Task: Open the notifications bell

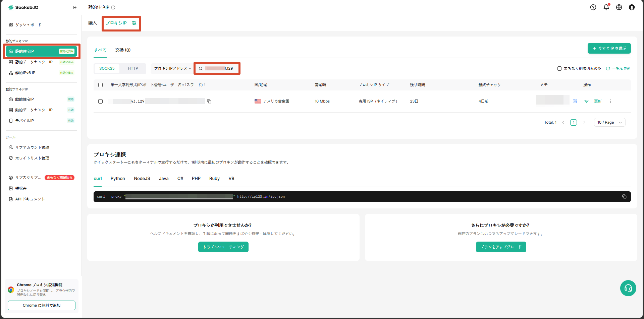Action: click(x=606, y=7)
